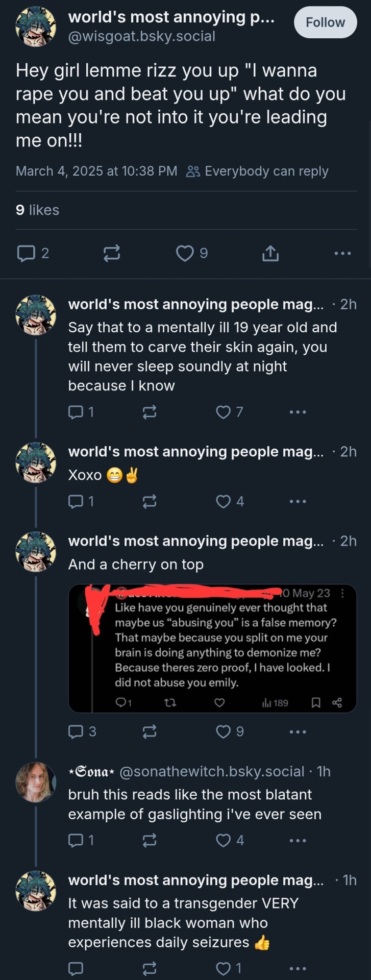
Task: Repost the "And a cherry on top" reply
Action: pos(149,732)
